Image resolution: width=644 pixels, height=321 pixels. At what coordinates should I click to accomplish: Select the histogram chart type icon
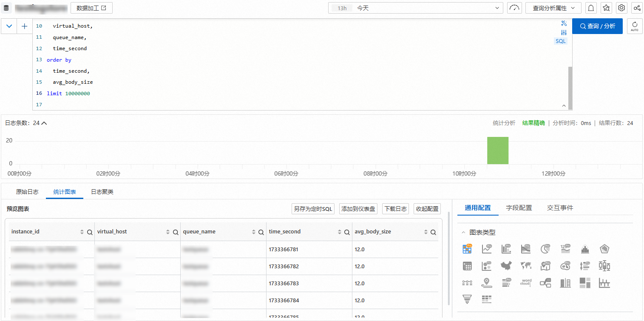[x=585, y=250]
